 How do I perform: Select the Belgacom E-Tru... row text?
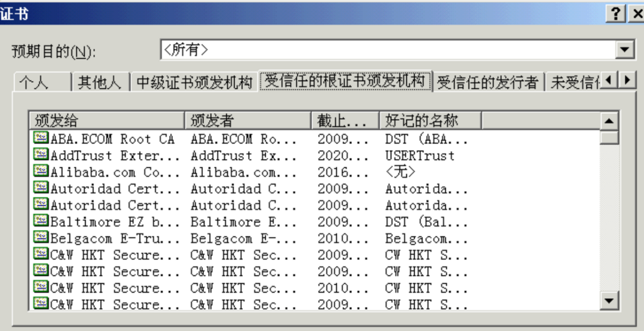(115, 238)
